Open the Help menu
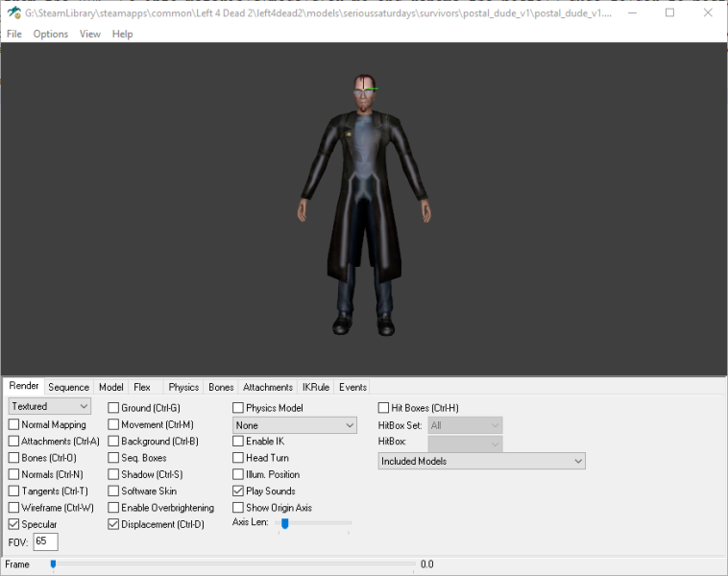 [x=122, y=34]
